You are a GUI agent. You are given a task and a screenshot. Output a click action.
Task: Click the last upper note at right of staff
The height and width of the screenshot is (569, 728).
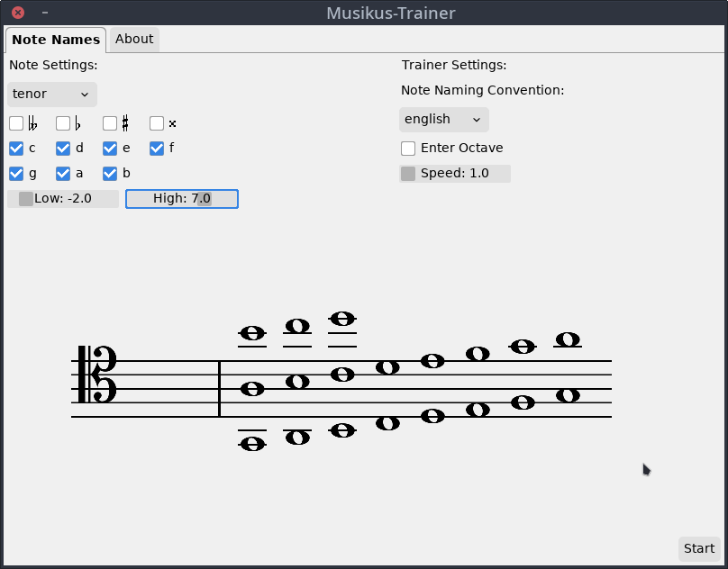568,339
